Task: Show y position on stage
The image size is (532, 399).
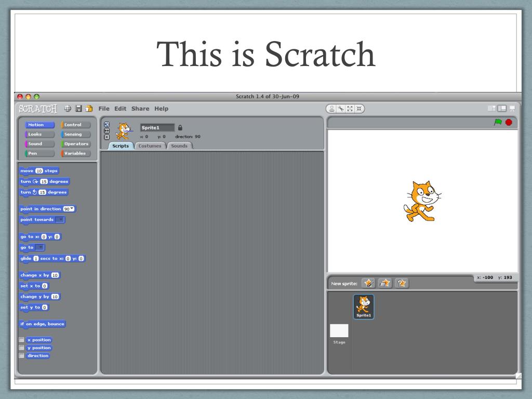Action: pos(21,348)
